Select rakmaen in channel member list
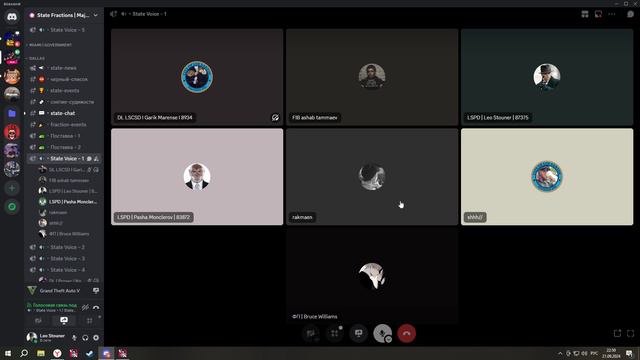The width and height of the screenshot is (640, 360). [x=69, y=212]
